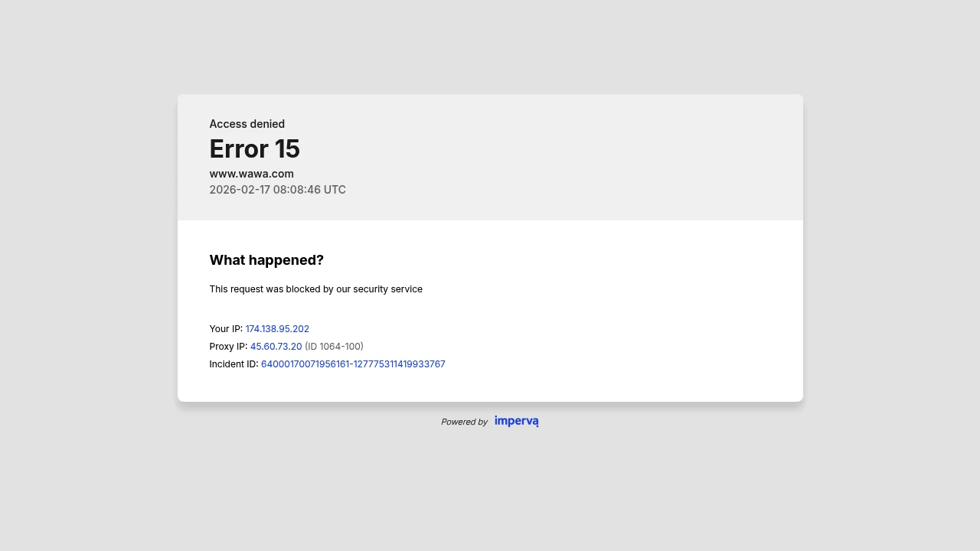Click the Incident ID: label

234,364
